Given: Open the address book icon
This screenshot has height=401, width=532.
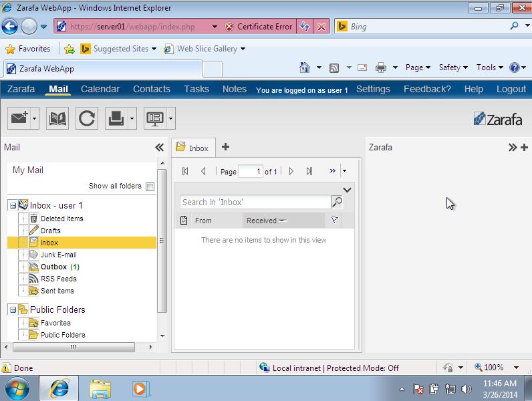Looking at the screenshot, I should click(x=57, y=118).
